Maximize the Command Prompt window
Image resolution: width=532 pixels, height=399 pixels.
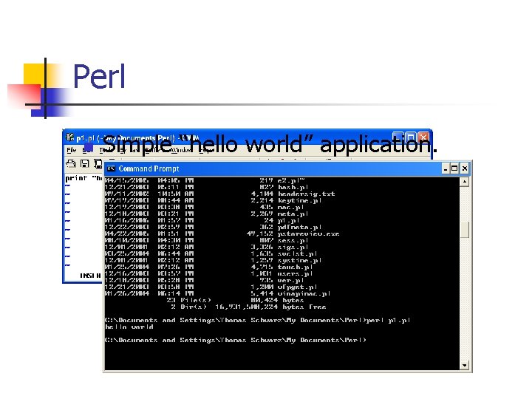(x=454, y=168)
